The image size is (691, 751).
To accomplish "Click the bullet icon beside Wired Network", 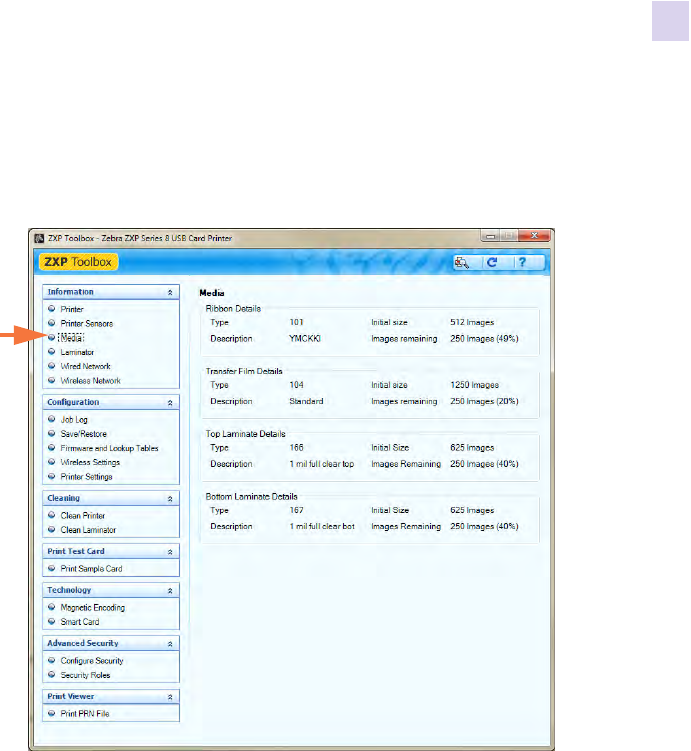I will [52, 366].
